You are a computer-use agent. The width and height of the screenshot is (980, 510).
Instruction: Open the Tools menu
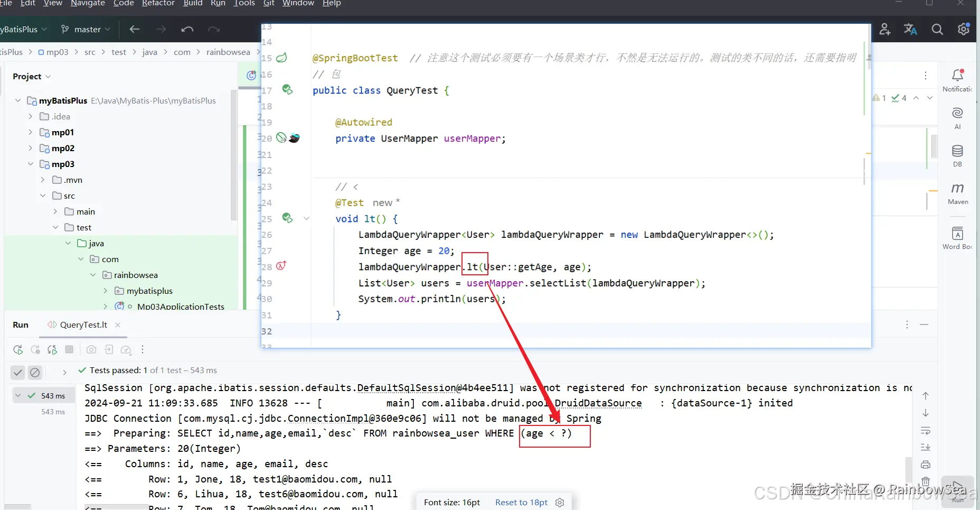tap(244, 4)
